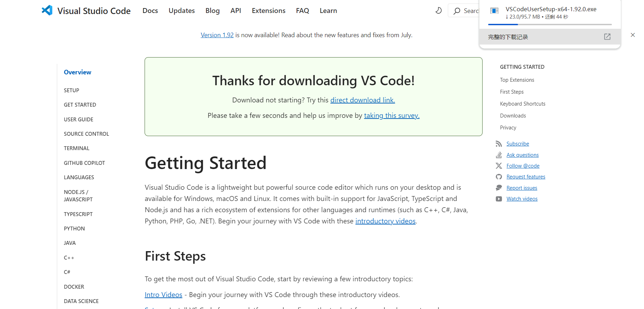This screenshot has height=309, width=644.
Task: Click the GitHub Request features icon
Action: tap(499, 177)
